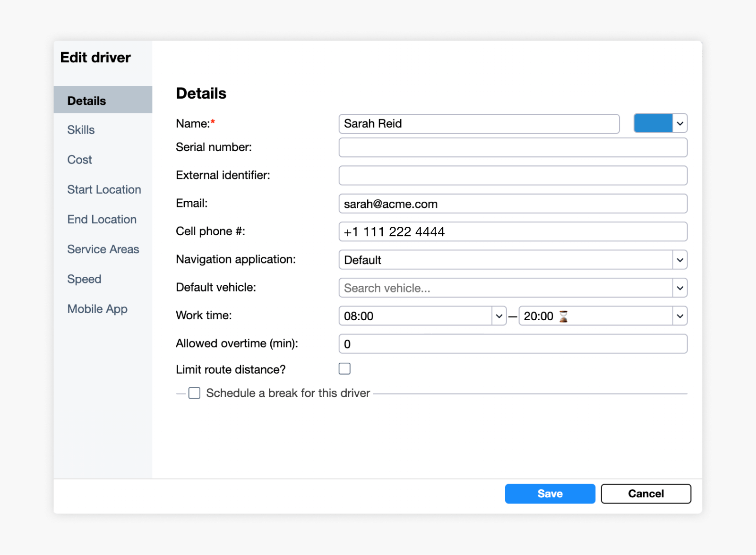Open the Default vehicle dropdown arrow
This screenshot has height=555, width=756.
(x=680, y=288)
